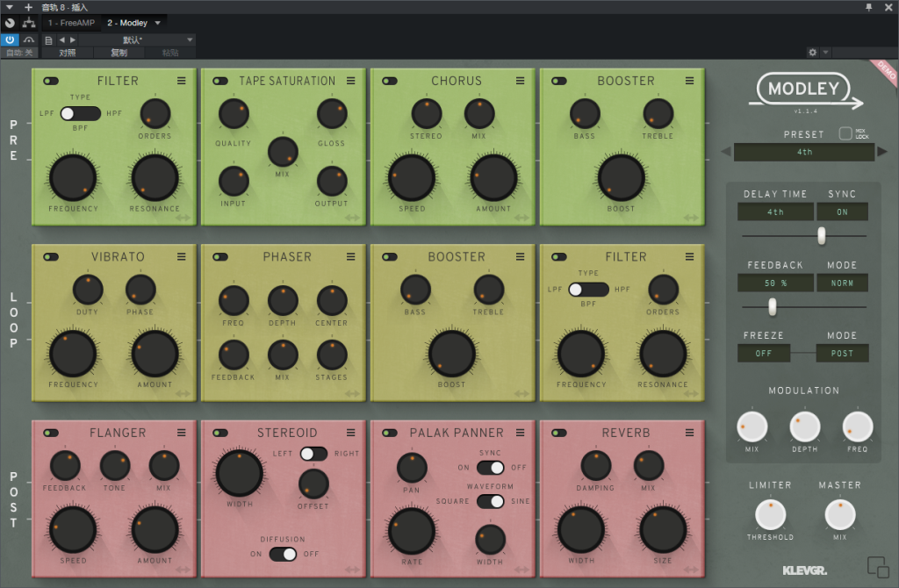Open the Delay Time 4th dropdown

(x=775, y=212)
